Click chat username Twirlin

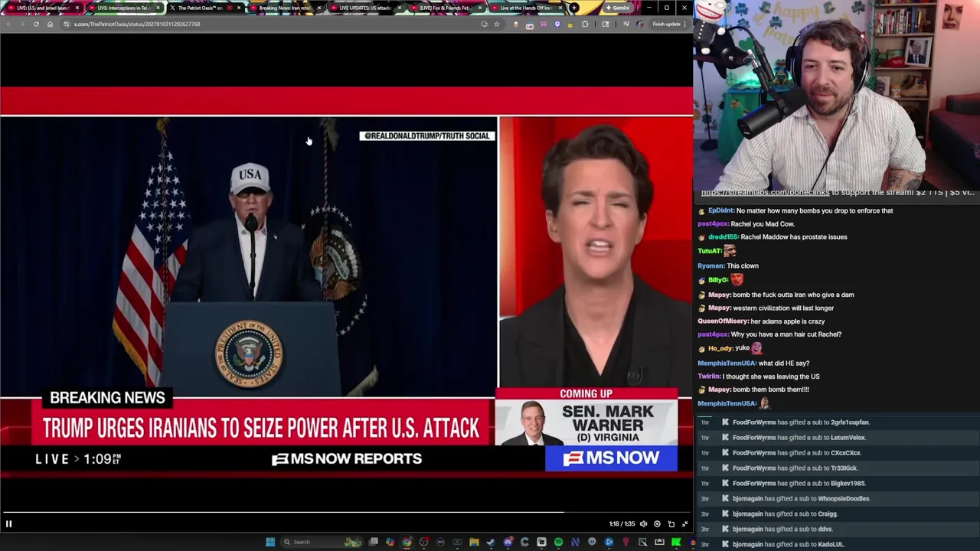(709, 377)
